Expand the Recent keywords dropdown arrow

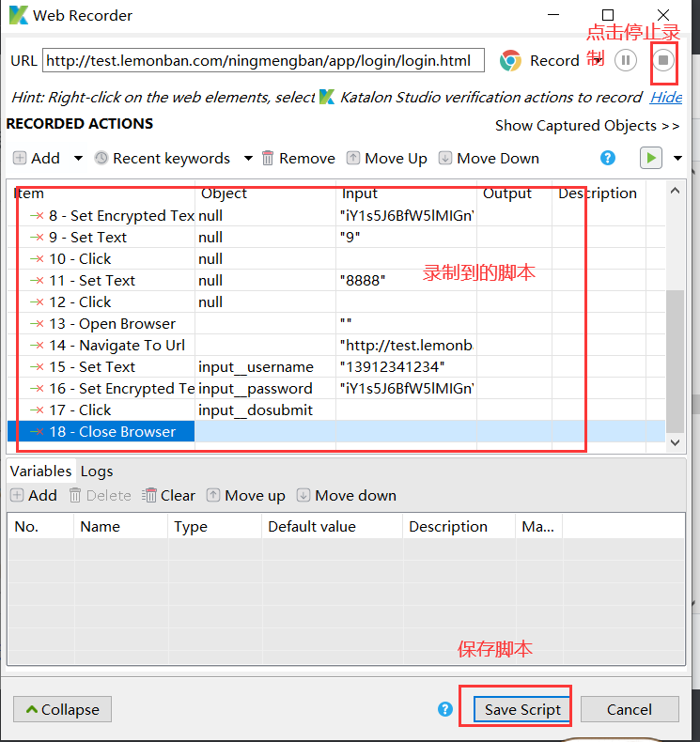[248, 158]
